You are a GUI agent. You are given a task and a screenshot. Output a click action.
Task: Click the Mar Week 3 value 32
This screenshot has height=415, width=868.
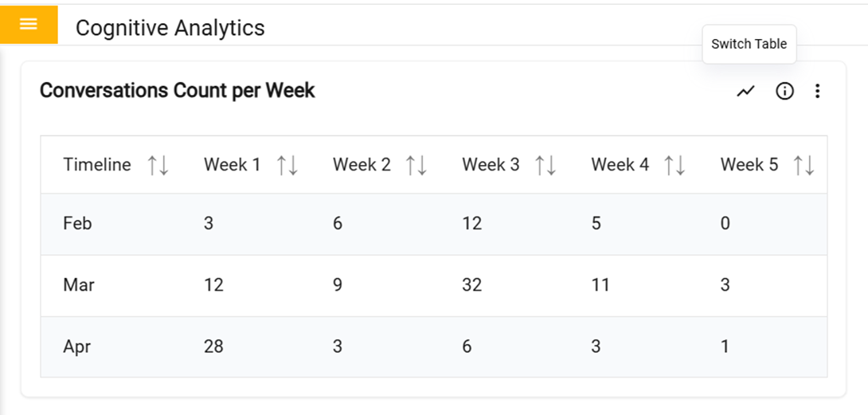coord(471,285)
